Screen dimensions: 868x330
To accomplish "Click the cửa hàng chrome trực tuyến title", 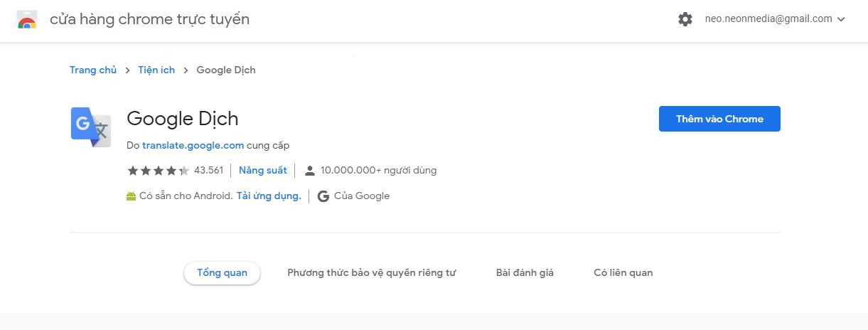I will tap(149, 20).
